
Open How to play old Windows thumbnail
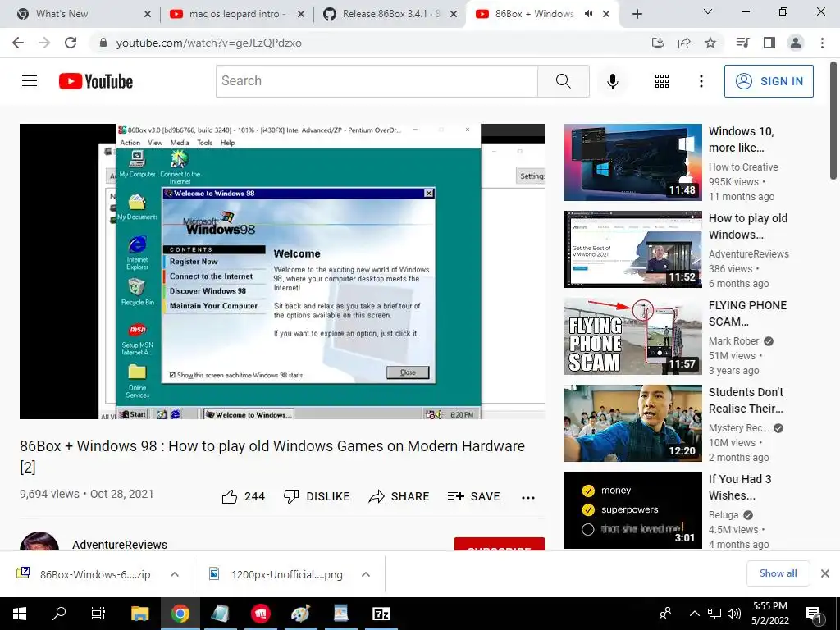point(632,249)
